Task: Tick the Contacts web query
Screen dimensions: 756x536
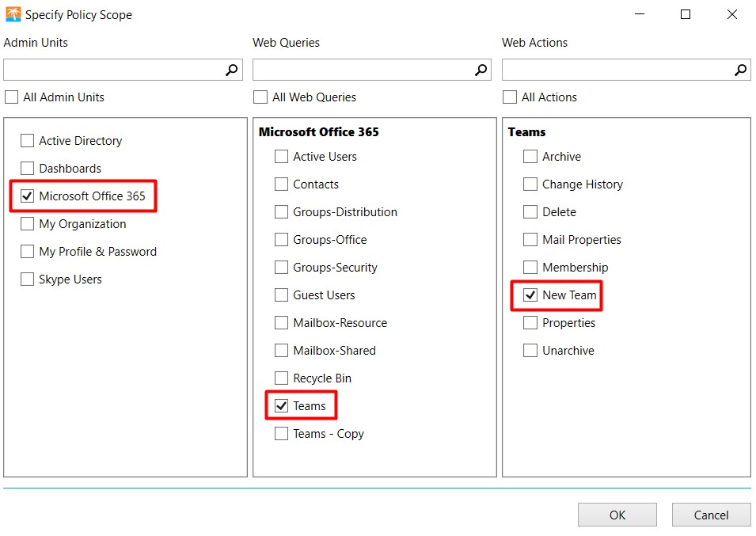Action: point(282,184)
